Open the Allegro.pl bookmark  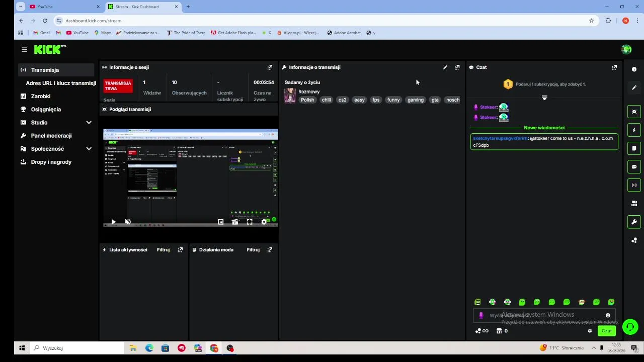[x=298, y=33]
